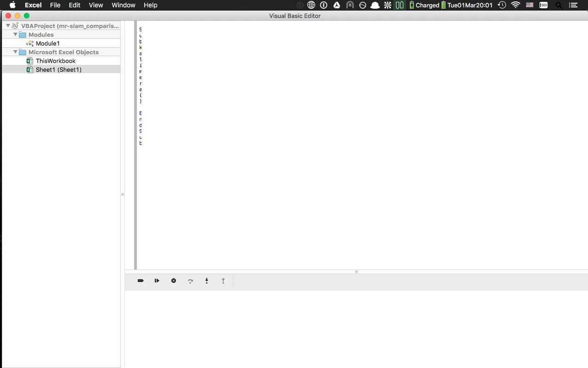588x368 pixels.
Task: Open the Notification Center list icon
Action: pos(572,5)
